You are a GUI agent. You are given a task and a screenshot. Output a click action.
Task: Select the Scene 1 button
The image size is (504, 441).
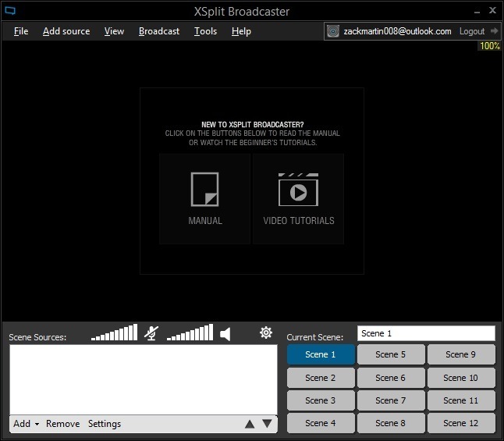pos(321,354)
